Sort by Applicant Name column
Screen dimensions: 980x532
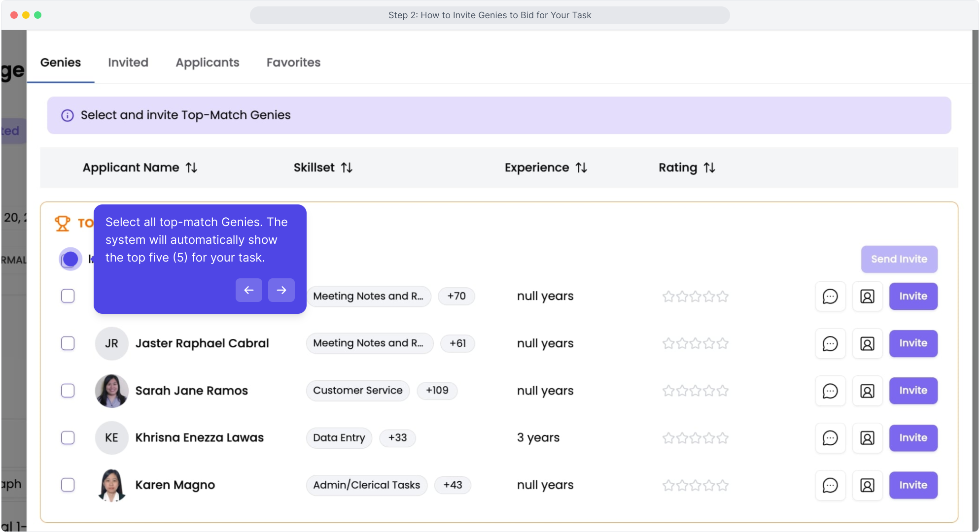click(x=191, y=168)
